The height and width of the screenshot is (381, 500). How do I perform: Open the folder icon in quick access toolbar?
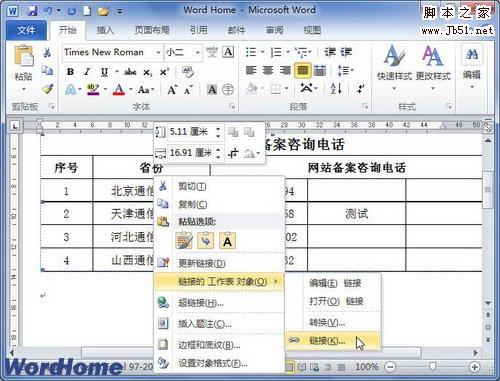[103, 12]
